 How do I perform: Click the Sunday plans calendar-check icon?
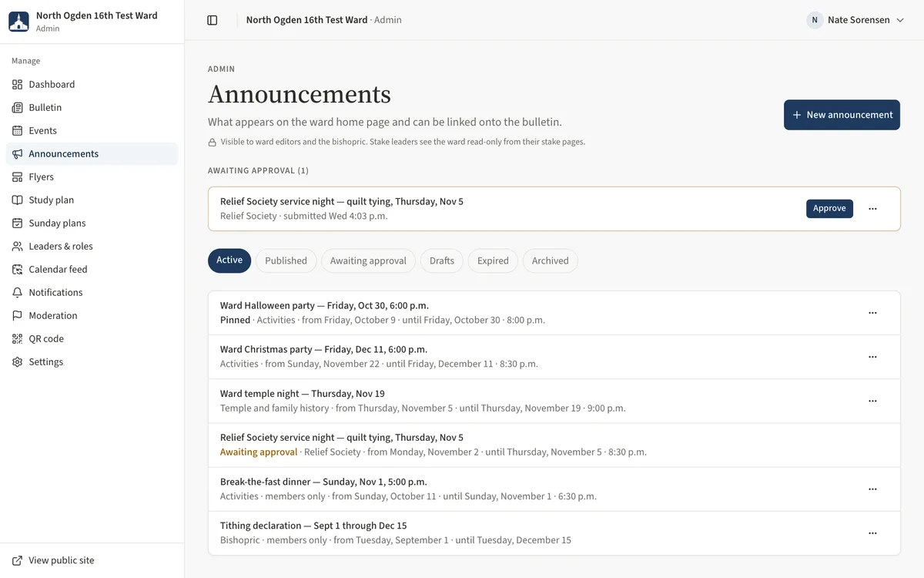point(17,223)
